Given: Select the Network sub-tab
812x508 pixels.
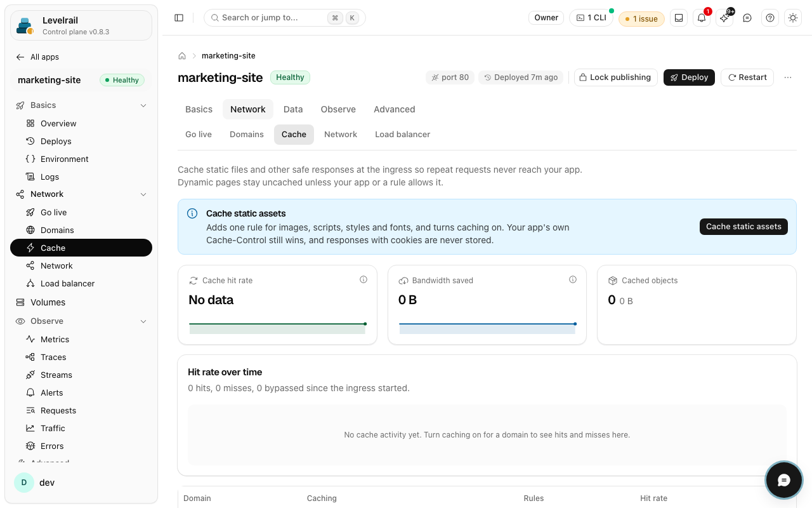Looking at the screenshot, I should point(341,135).
